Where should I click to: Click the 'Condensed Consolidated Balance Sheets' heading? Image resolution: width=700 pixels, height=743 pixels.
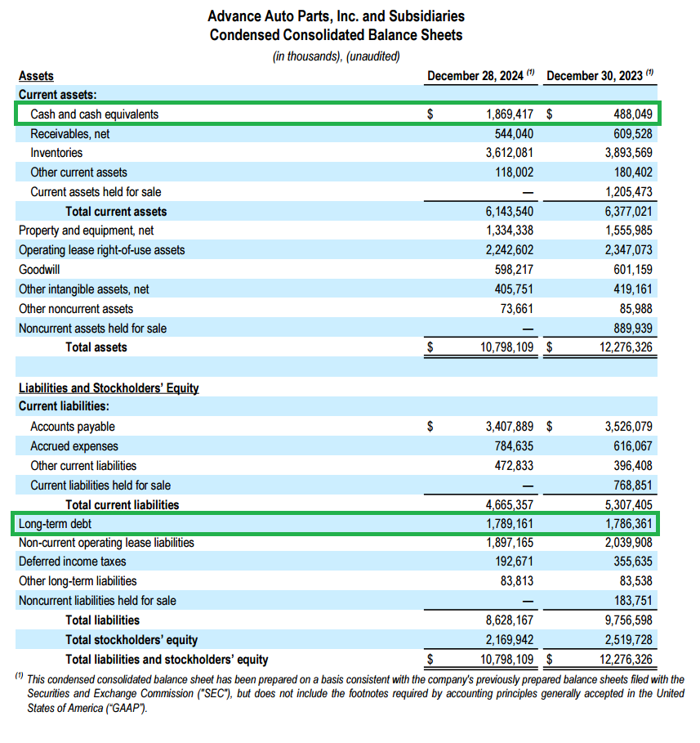click(x=336, y=35)
